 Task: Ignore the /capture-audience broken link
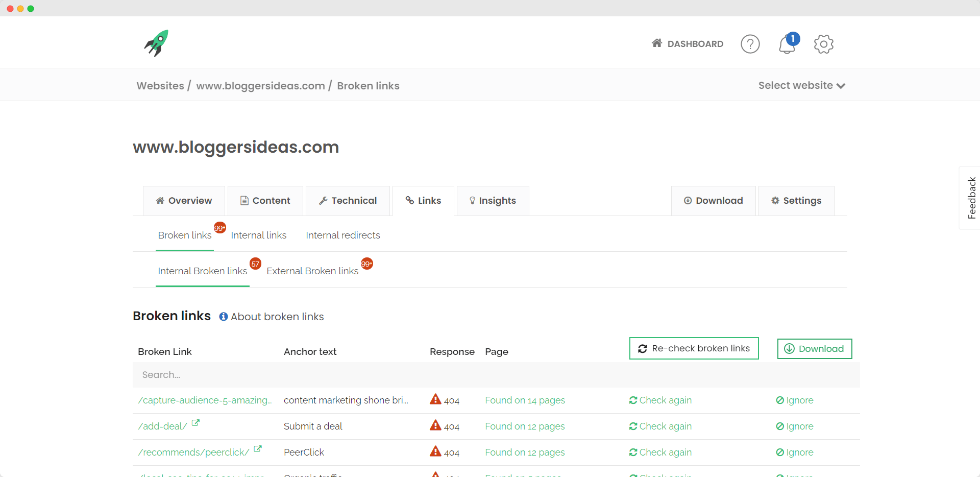(795, 400)
